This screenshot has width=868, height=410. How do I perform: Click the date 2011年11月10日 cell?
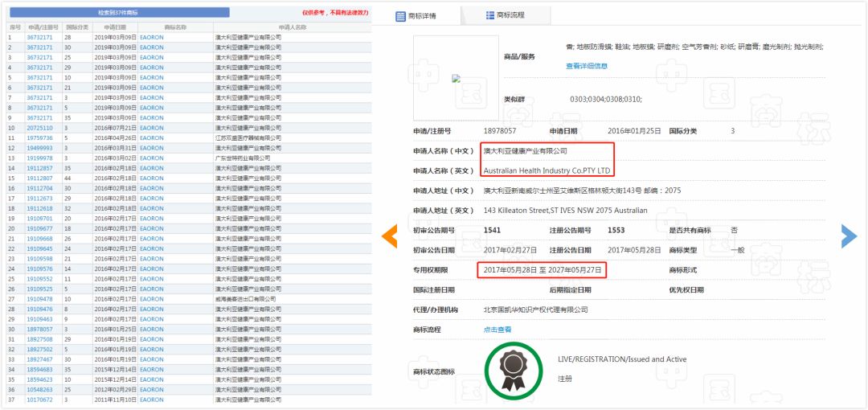pyautogui.click(x=114, y=400)
